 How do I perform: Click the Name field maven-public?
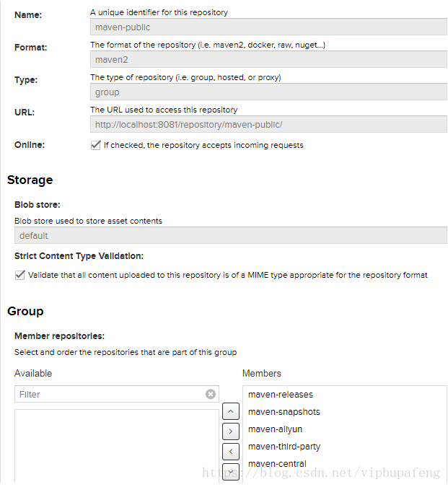tap(268, 27)
